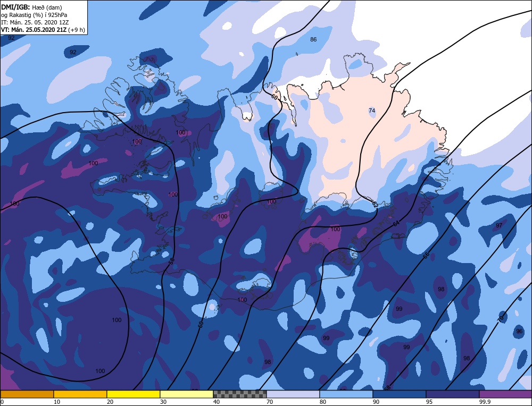
Task: Click the '30' tick label on the legend
Action: (x=163, y=402)
